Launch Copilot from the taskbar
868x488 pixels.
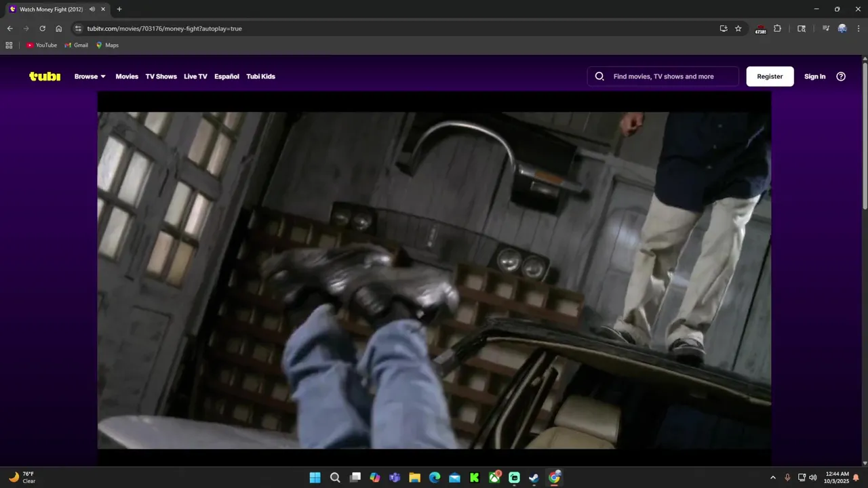(x=375, y=477)
